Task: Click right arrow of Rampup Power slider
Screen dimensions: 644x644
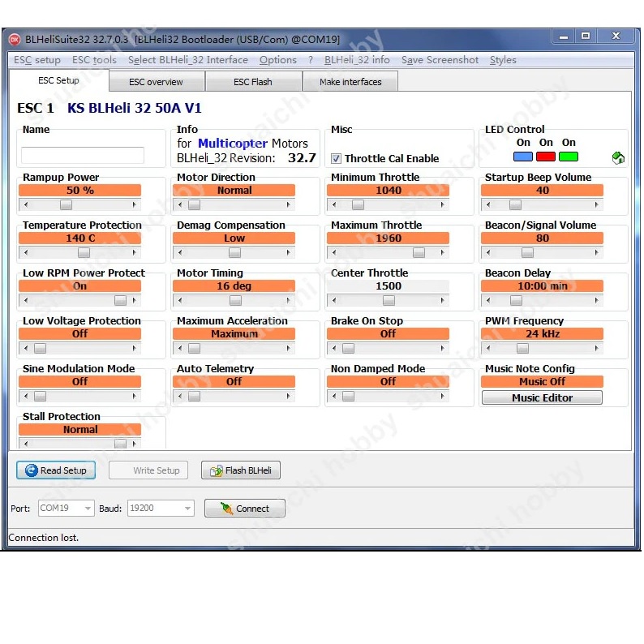Action: click(135, 205)
